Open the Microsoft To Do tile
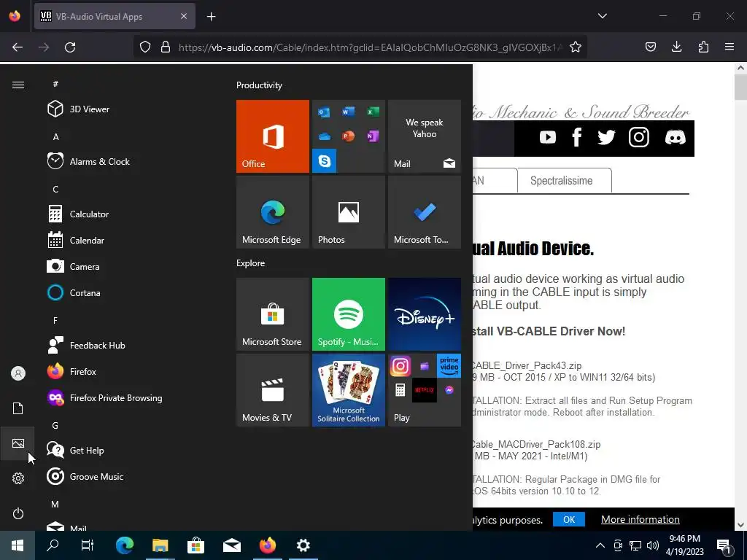 pyautogui.click(x=425, y=212)
